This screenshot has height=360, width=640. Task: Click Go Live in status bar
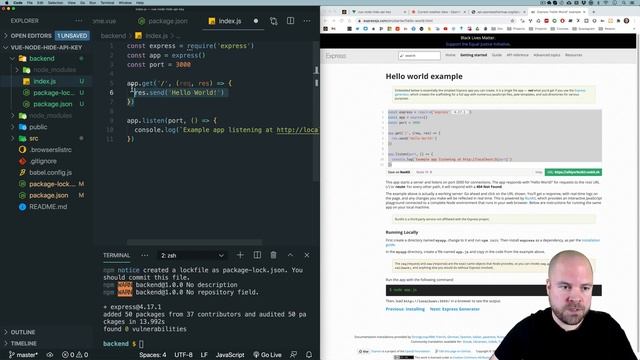tap(267, 355)
